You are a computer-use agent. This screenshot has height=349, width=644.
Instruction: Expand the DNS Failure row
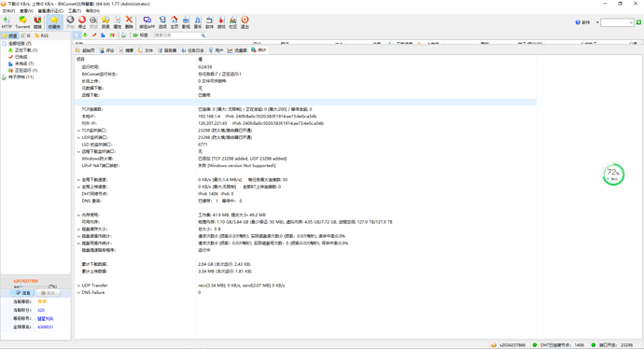78,293
